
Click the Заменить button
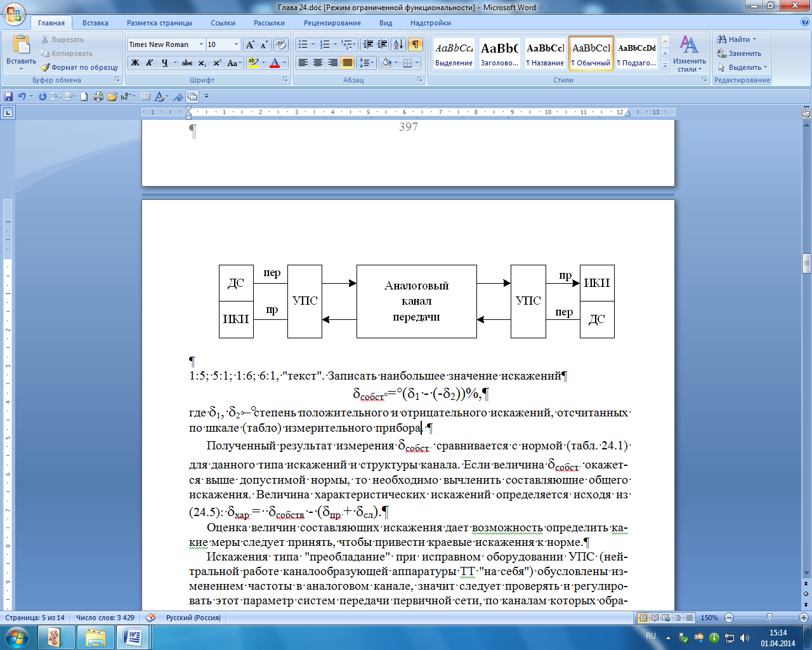(x=739, y=53)
